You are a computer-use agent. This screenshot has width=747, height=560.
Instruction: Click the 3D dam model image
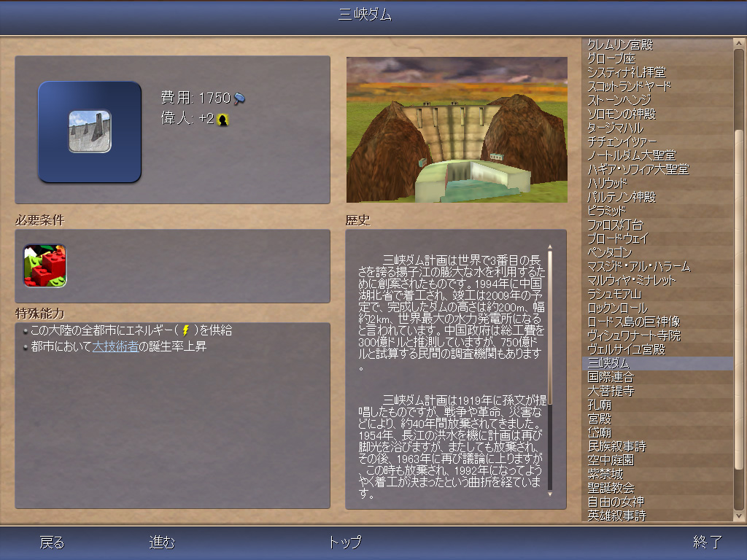457,130
